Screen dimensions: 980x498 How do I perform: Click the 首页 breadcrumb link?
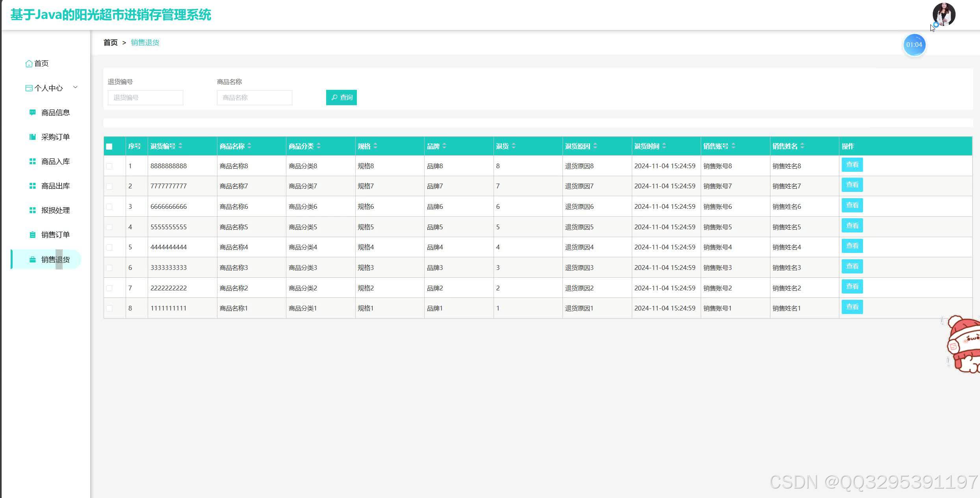coord(111,43)
